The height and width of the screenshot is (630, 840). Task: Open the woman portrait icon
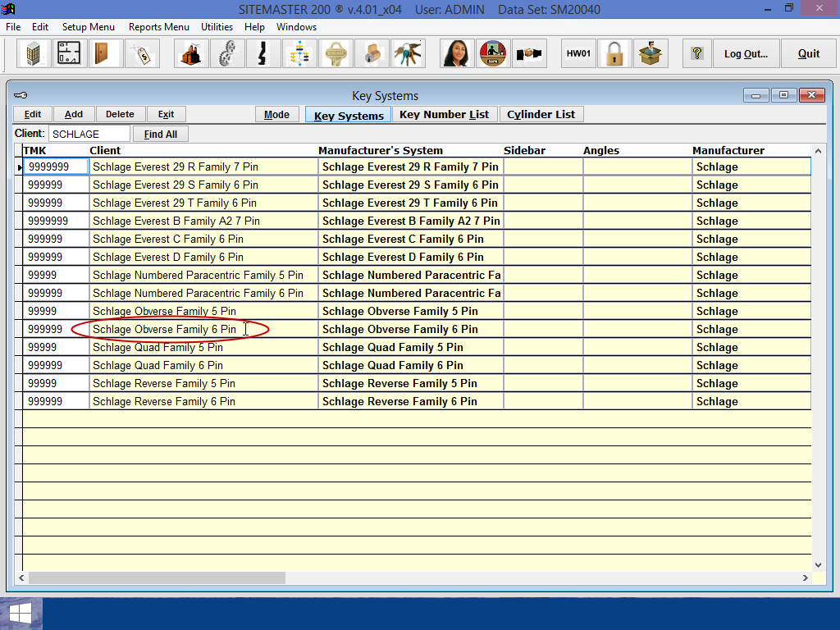coord(457,53)
